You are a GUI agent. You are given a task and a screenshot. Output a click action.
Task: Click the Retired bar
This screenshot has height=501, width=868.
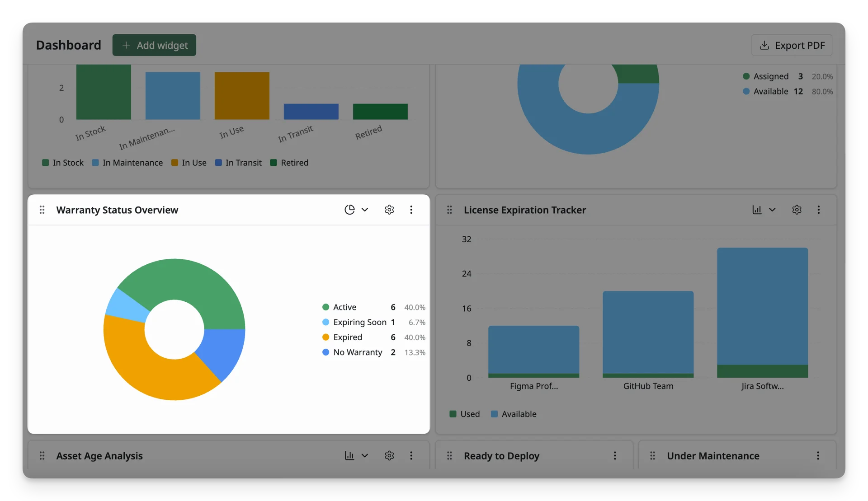point(380,112)
